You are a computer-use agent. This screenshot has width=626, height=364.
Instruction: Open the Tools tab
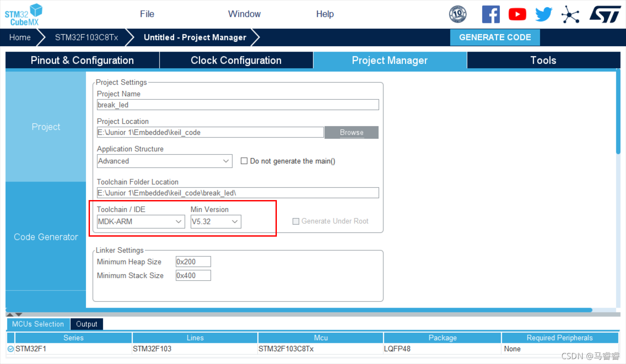click(543, 60)
